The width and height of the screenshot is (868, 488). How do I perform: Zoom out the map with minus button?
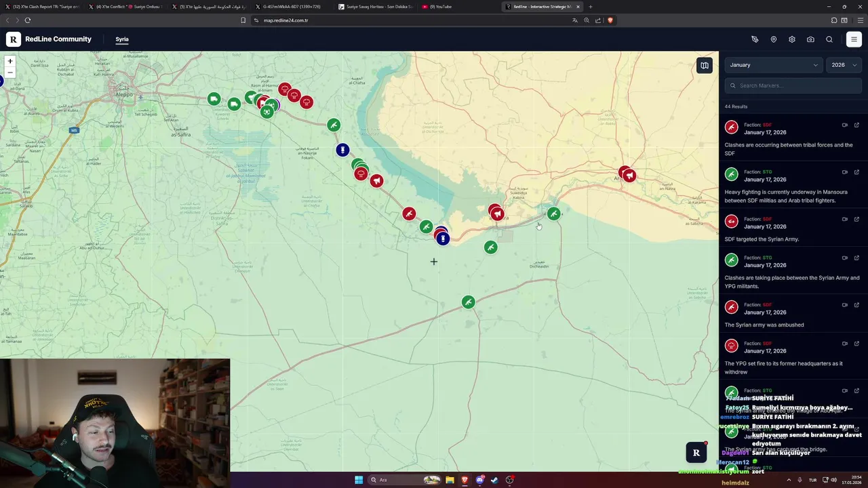coord(10,72)
